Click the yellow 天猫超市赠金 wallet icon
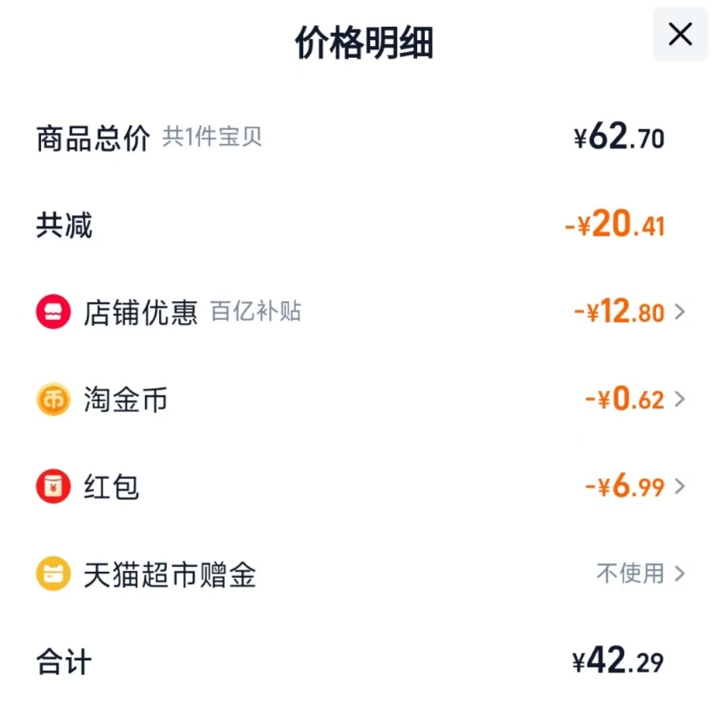 point(53,575)
